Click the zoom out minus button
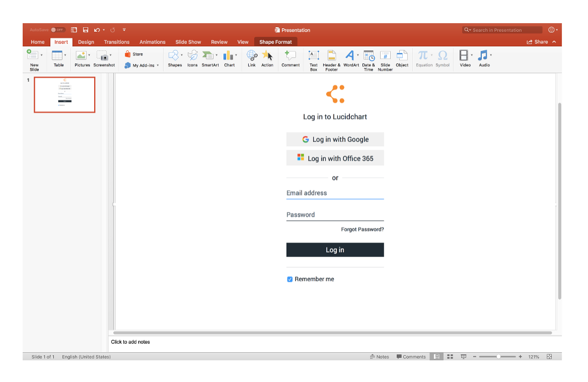 [x=475, y=357]
